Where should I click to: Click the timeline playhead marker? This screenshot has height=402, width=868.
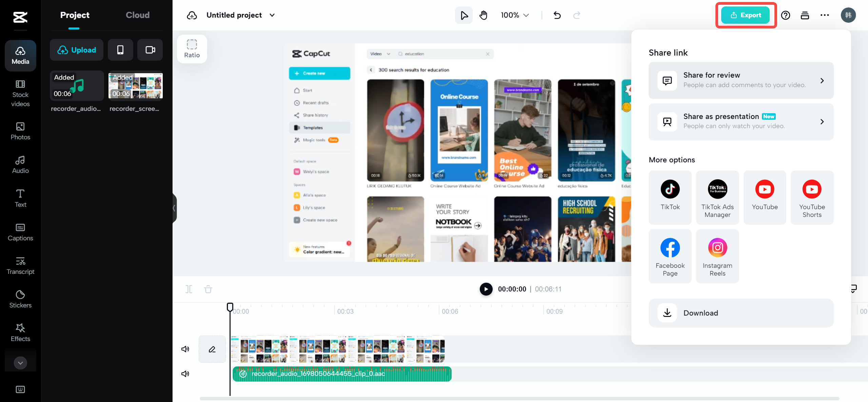[230, 307]
